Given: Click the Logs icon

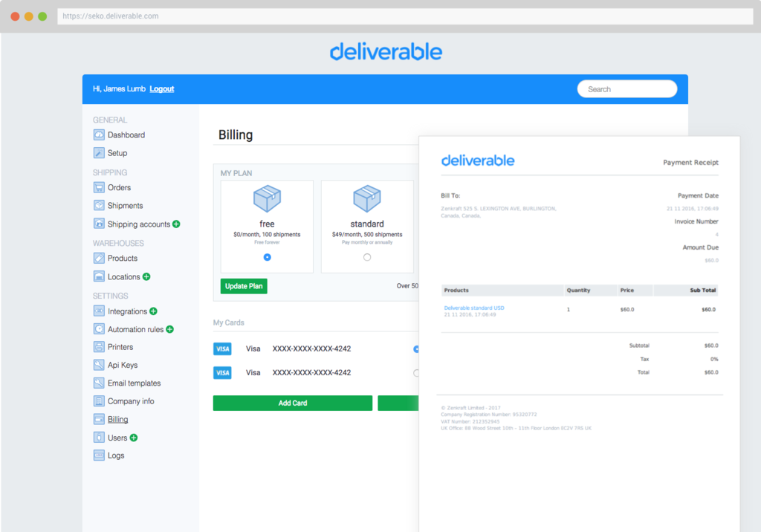Looking at the screenshot, I should click(x=99, y=455).
